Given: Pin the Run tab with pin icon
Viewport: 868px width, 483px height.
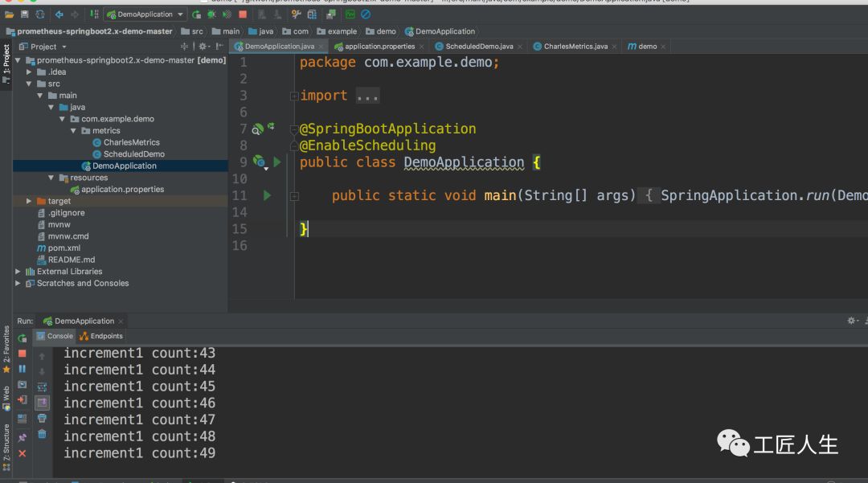Looking at the screenshot, I should tap(23, 438).
